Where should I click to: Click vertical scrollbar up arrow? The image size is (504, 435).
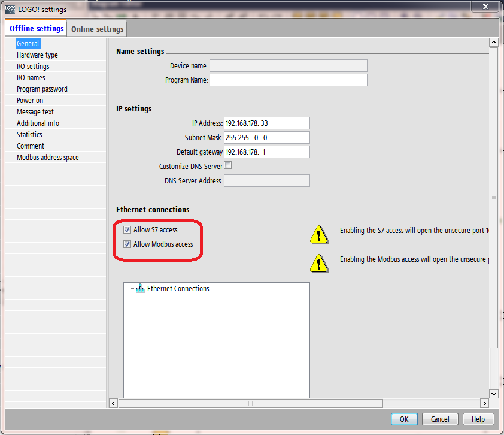pyautogui.click(x=494, y=42)
